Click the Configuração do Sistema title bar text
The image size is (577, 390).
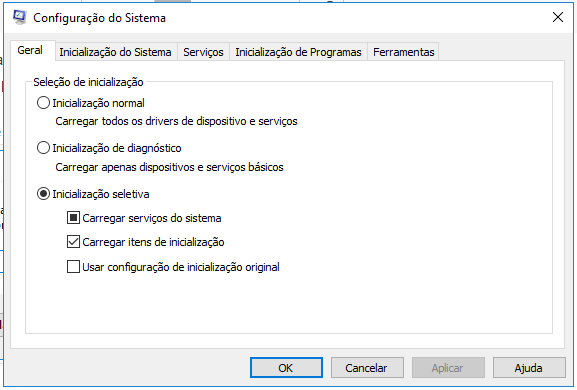[x=99, y=18]
